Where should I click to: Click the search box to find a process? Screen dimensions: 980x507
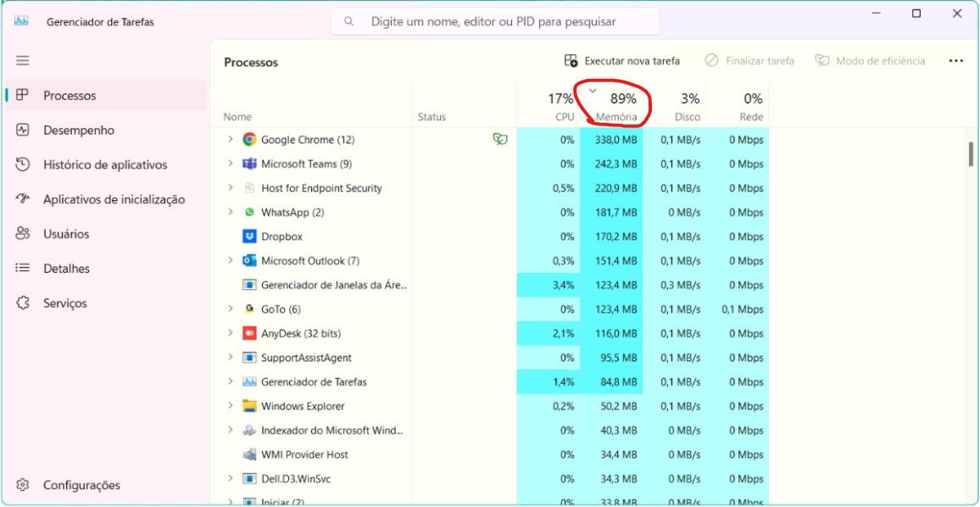(495, 22)
